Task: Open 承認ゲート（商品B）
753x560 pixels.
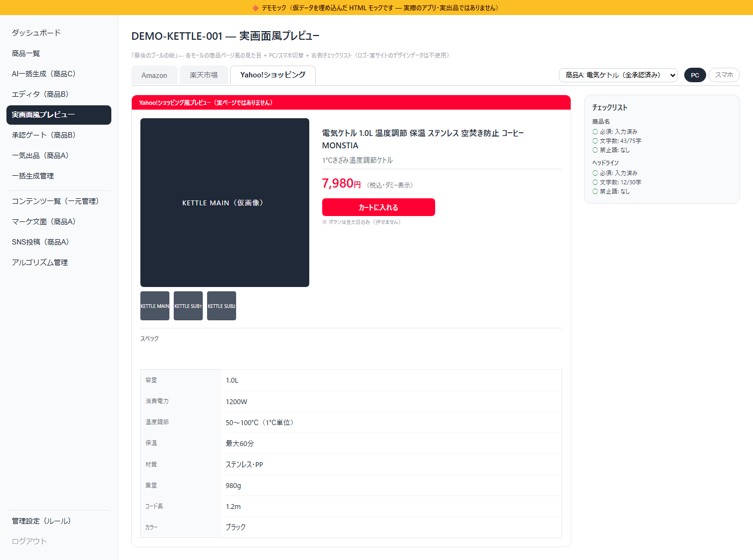Action: 59,135
